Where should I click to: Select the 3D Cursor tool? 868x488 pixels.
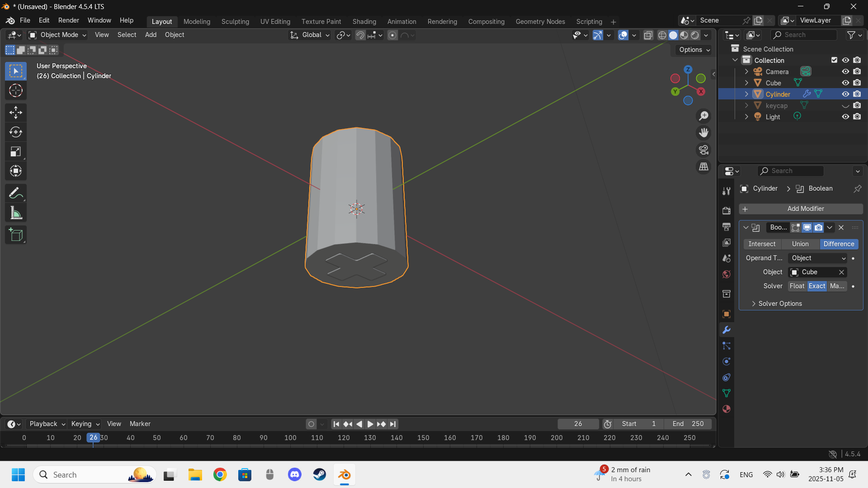16,91
